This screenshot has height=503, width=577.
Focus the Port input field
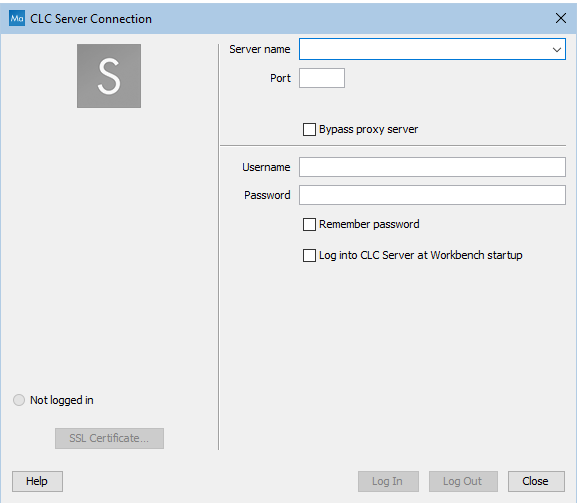[x=322, y=78]
